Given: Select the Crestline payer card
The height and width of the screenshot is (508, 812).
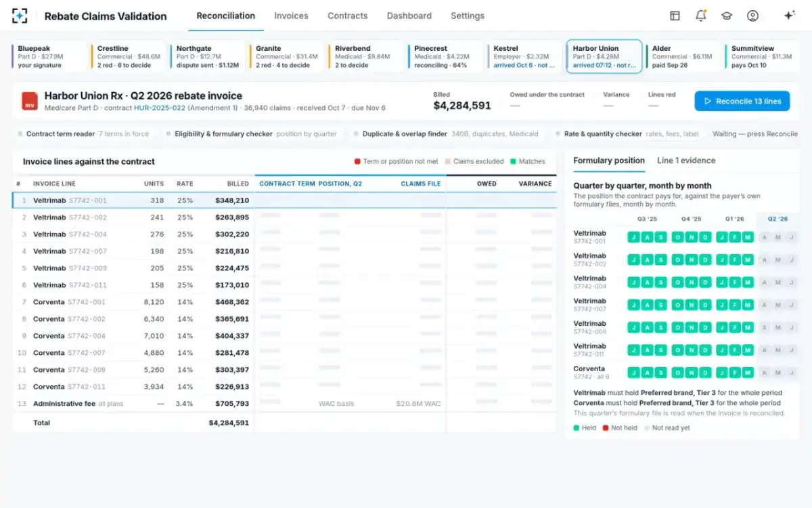Looking at the screenshot, I should point(129,57).
